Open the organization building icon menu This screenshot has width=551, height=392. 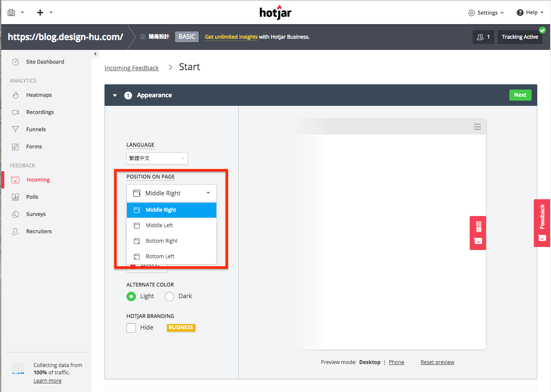(11, 12)
